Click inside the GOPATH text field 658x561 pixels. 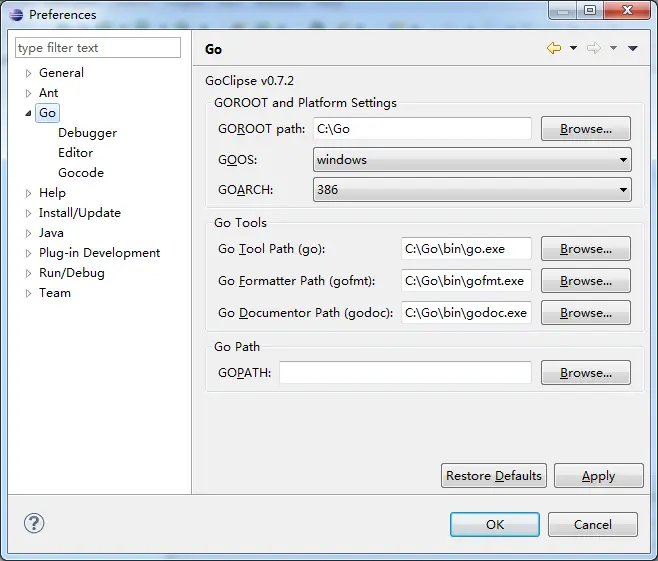point(405,373)
